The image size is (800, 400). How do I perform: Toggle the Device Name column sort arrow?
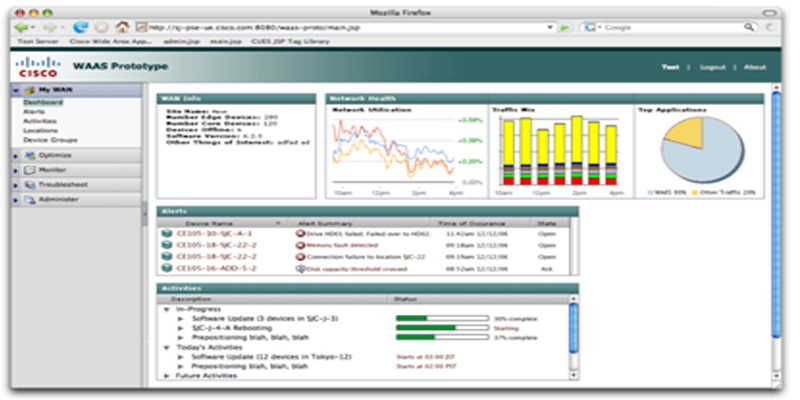pos(278,223)
